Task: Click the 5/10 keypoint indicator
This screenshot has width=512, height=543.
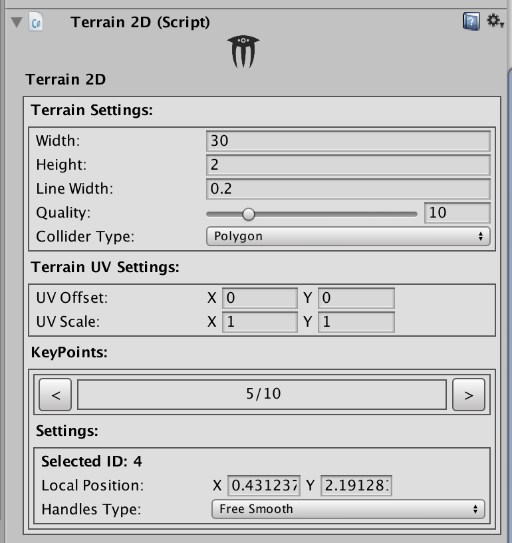Action: [x=262, y=394]
